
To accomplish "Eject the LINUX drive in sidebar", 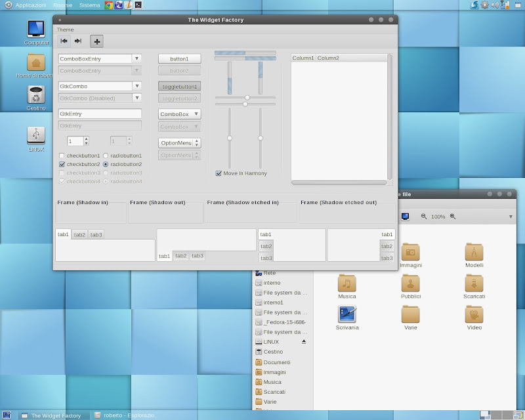I will (303, 342).
